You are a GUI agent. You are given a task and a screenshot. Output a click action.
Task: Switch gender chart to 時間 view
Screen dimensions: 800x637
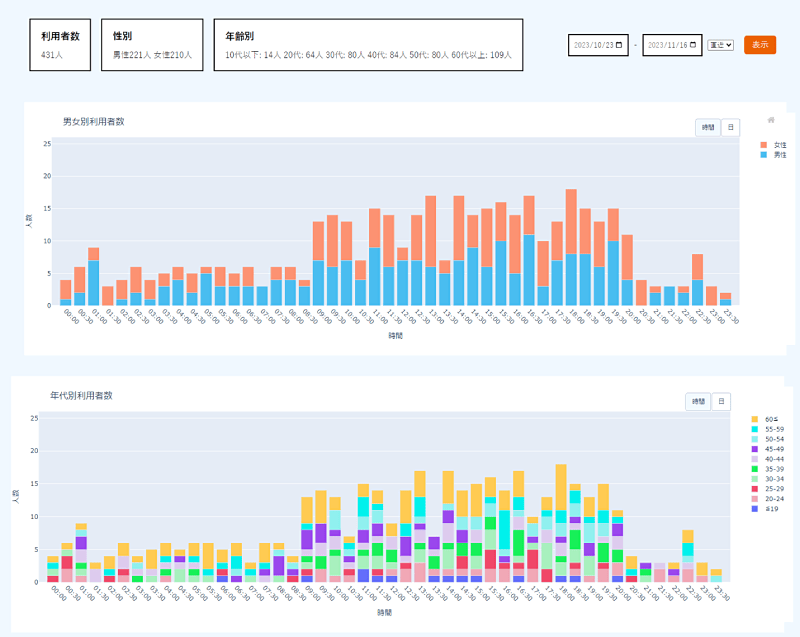tap(708, 127)
